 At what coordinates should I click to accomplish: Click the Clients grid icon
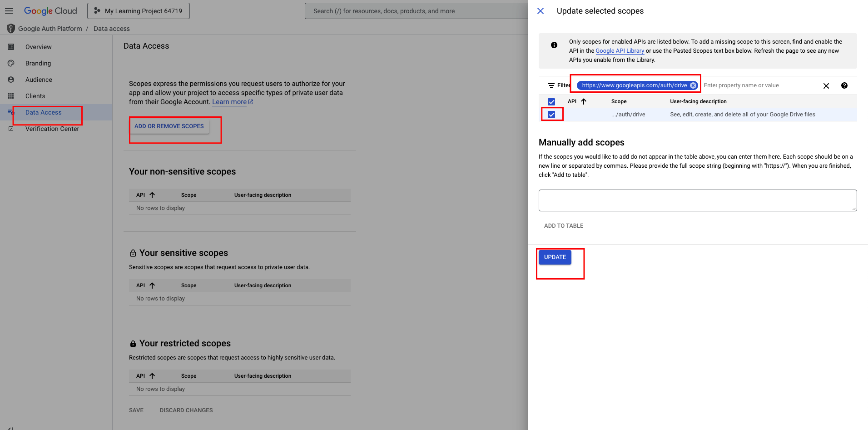point(11,96)
